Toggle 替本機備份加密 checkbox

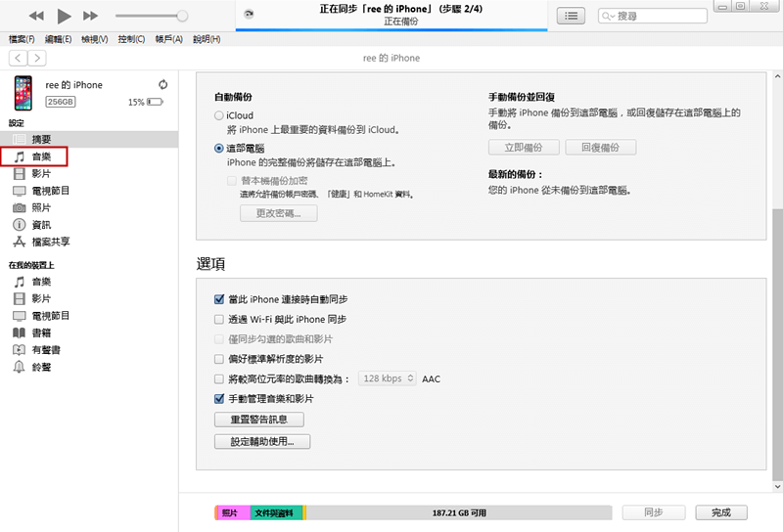pyautogui.click(x=232, y=181)
